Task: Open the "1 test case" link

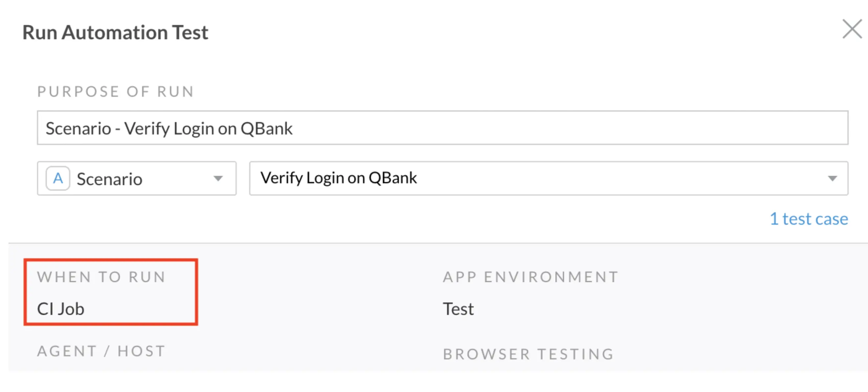Action: click(809, 219)
